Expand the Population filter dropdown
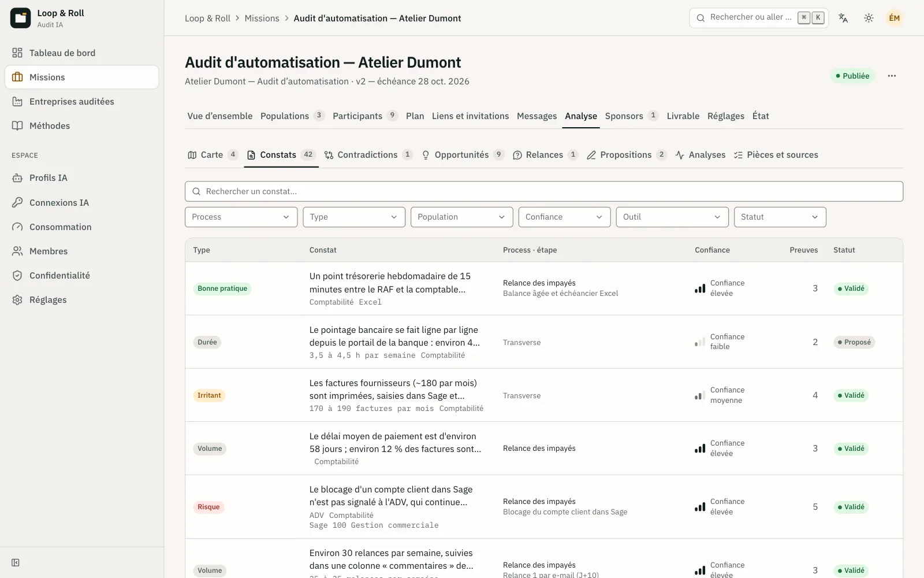This screenshot has width=924, height=578. point(462,217)
